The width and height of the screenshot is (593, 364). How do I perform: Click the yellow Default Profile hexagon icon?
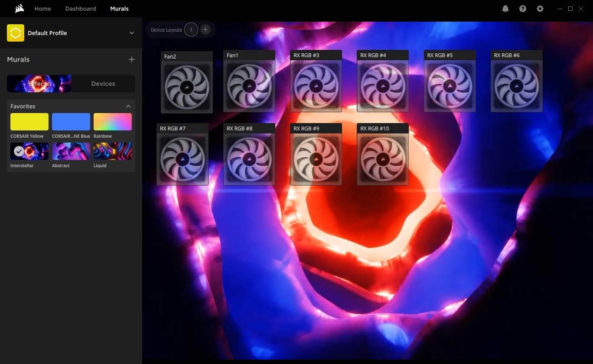tap(16, 33)
